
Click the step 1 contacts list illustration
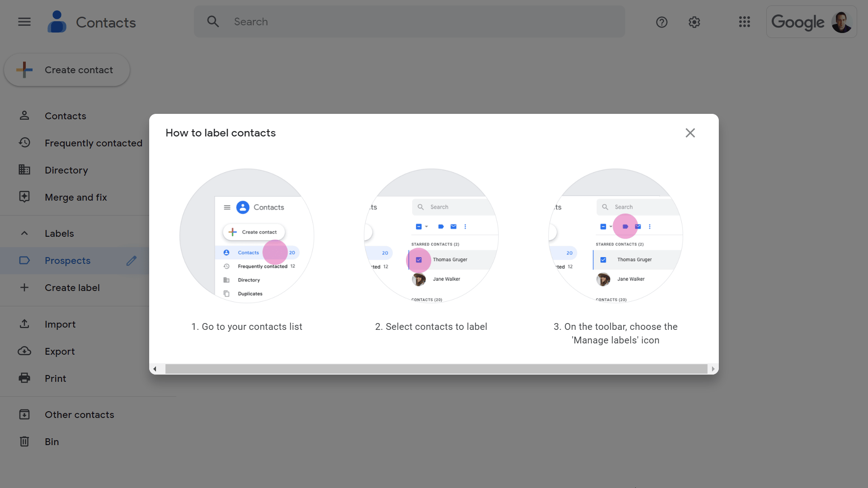click(247, 236)
